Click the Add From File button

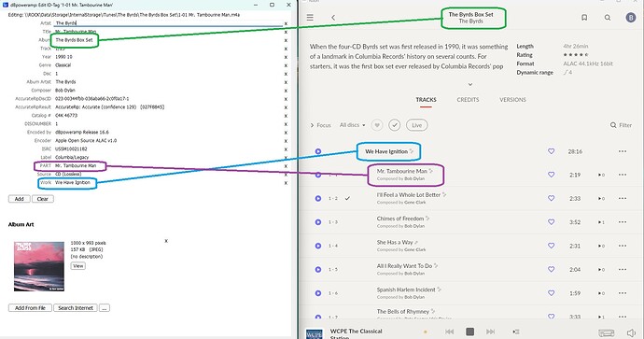[x=30, y=308]
